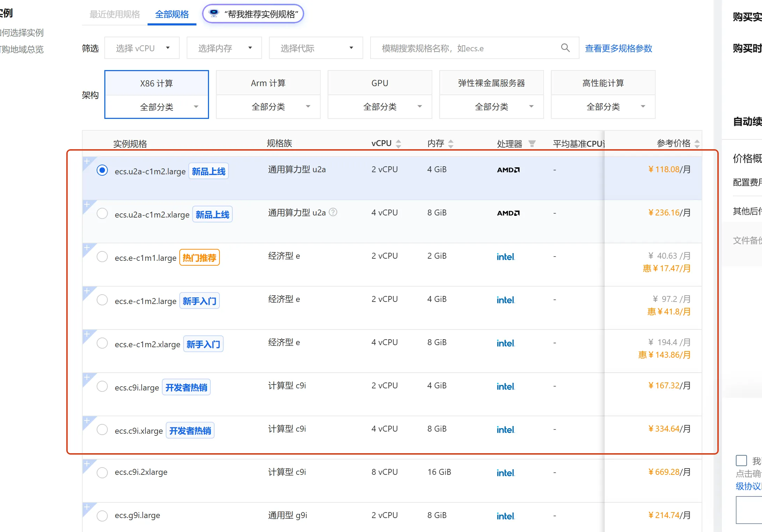Click the search magnifier icon

[565, 48]
